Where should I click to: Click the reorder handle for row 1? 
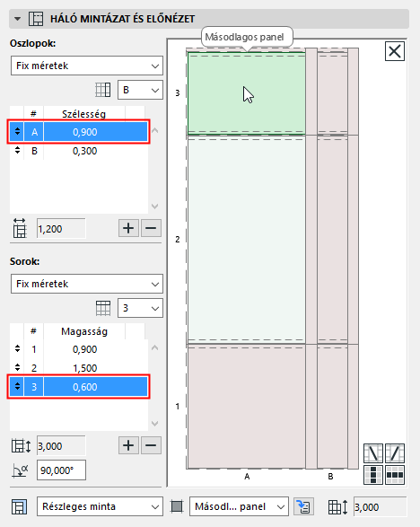[x=17, y=349]
